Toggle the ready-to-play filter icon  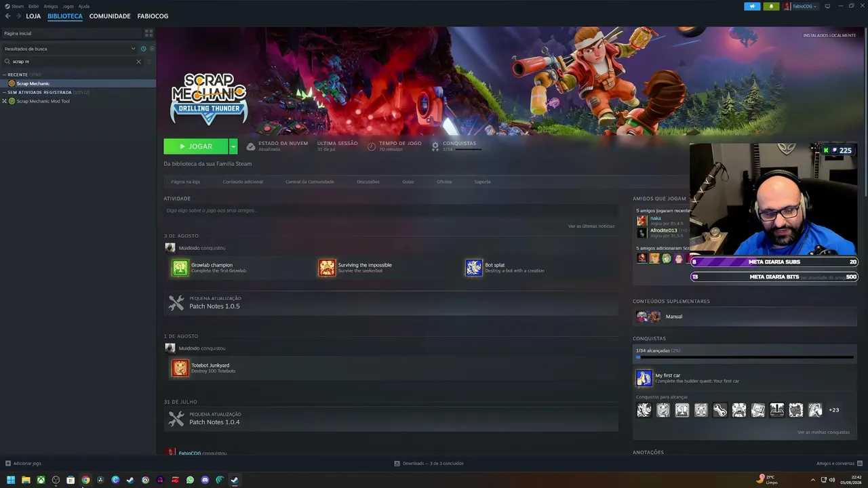pos(151,49)
